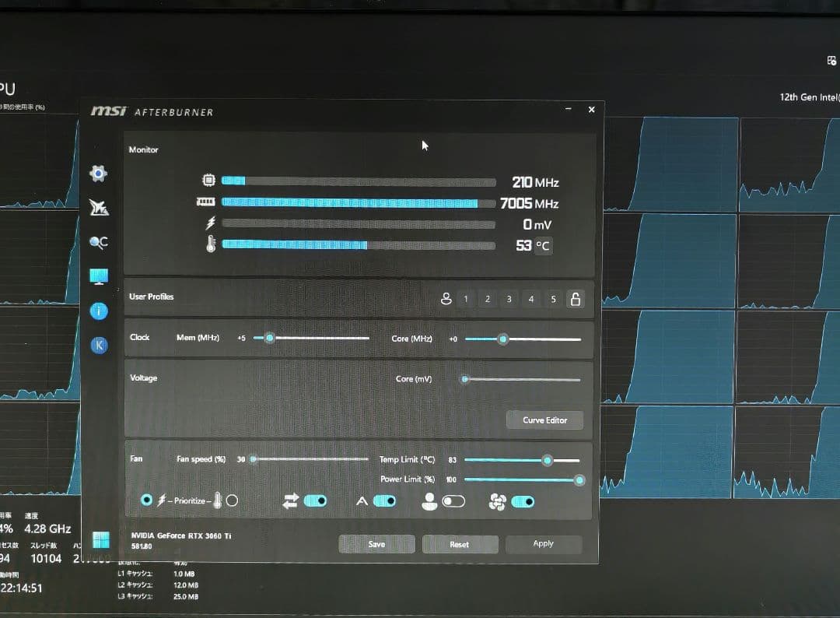Click the profile lock icon
Image resolution: width=840 pixels, height=618 pixels.
[x=576, y=298]
